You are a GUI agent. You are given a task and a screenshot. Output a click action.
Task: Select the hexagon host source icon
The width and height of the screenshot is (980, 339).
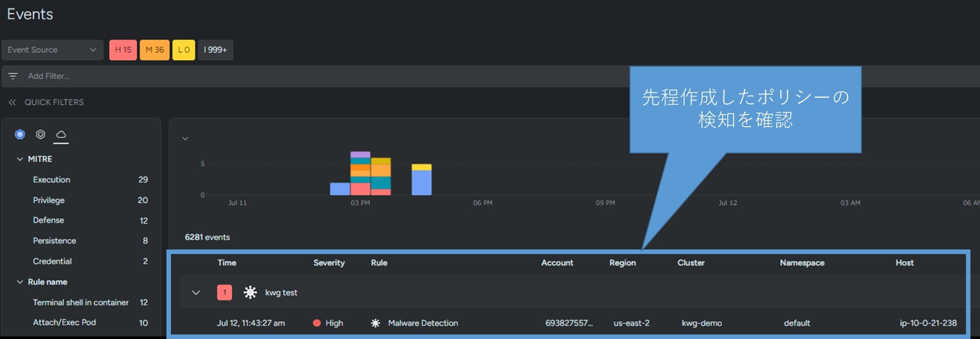click(41, 134)
